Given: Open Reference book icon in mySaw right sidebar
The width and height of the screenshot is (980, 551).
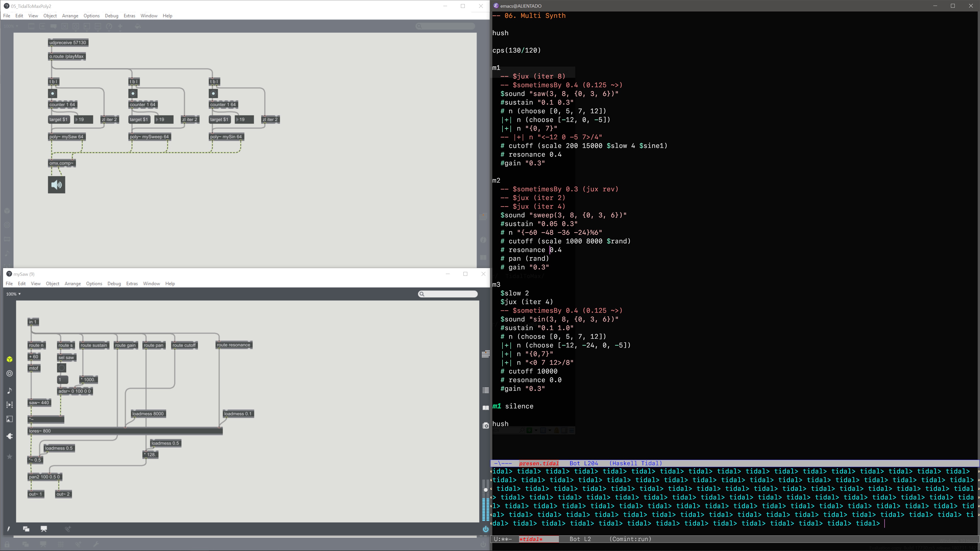Looking at the screenshot, I should [x=485, y=408].
